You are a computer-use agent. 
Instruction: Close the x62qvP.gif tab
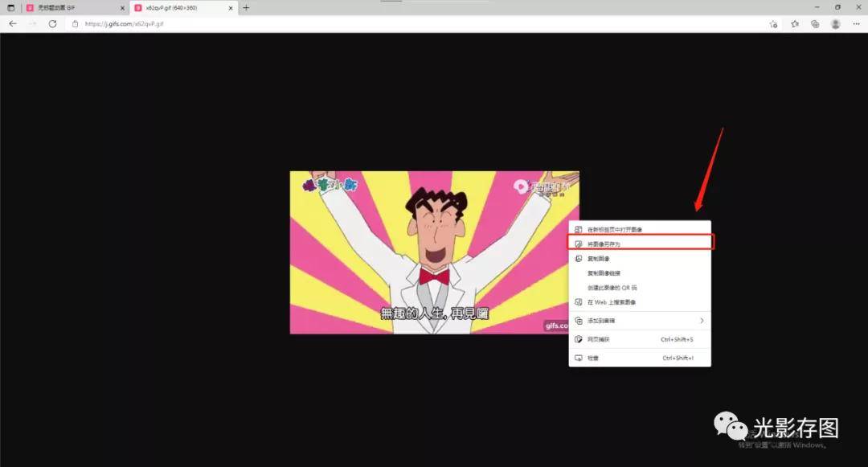(x=231, y=8)
